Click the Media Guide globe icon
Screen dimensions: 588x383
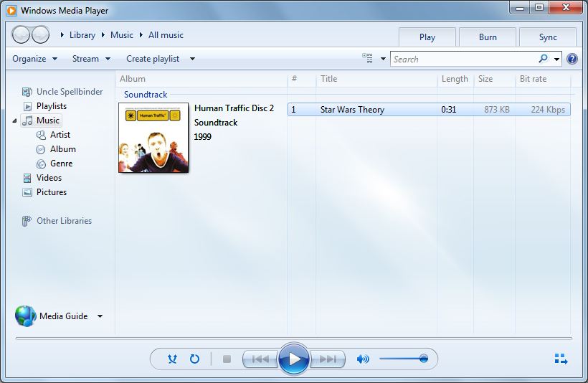click(26, 316)
